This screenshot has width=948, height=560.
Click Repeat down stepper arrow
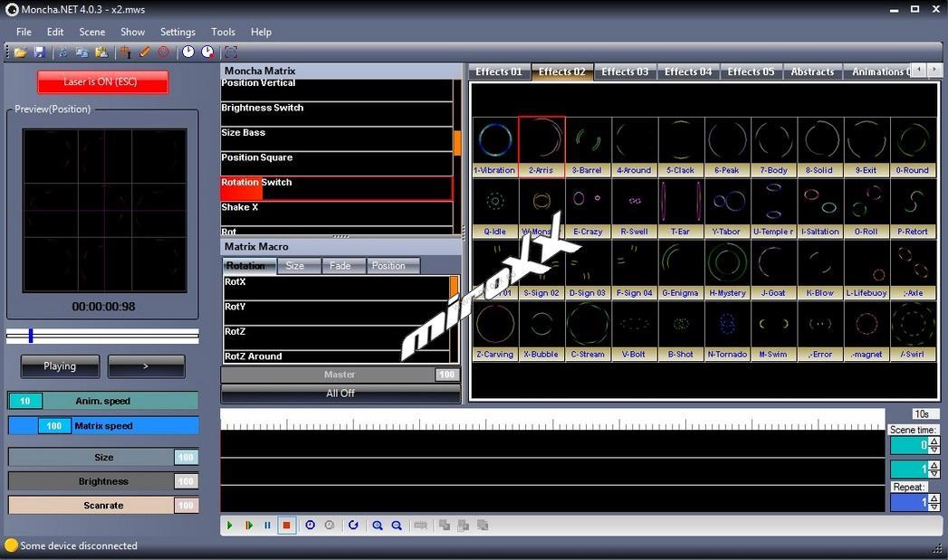[934, 507]
